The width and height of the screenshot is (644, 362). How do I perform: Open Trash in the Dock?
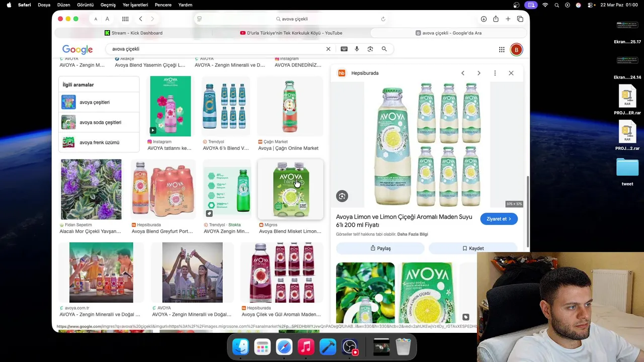point(403,347)
